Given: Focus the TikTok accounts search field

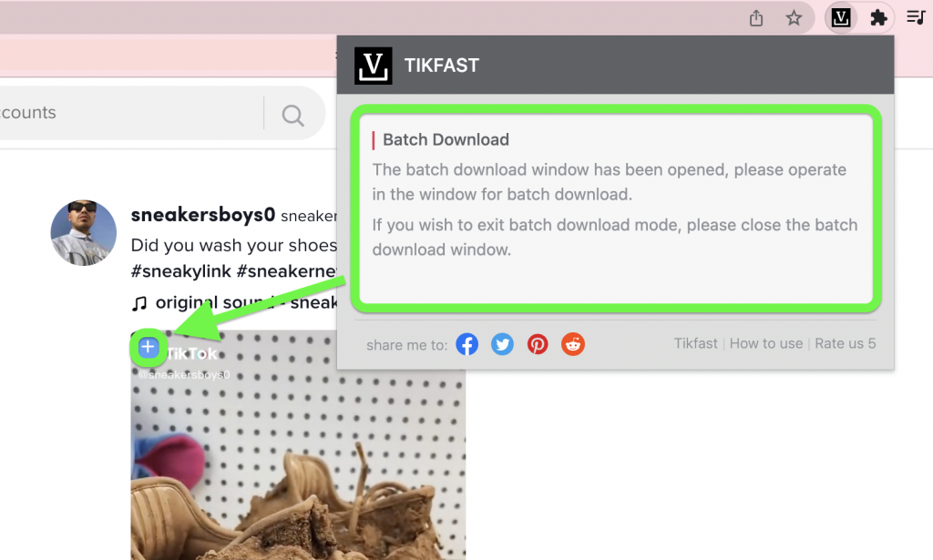Looking at the screenshot, I should (131, 113).
